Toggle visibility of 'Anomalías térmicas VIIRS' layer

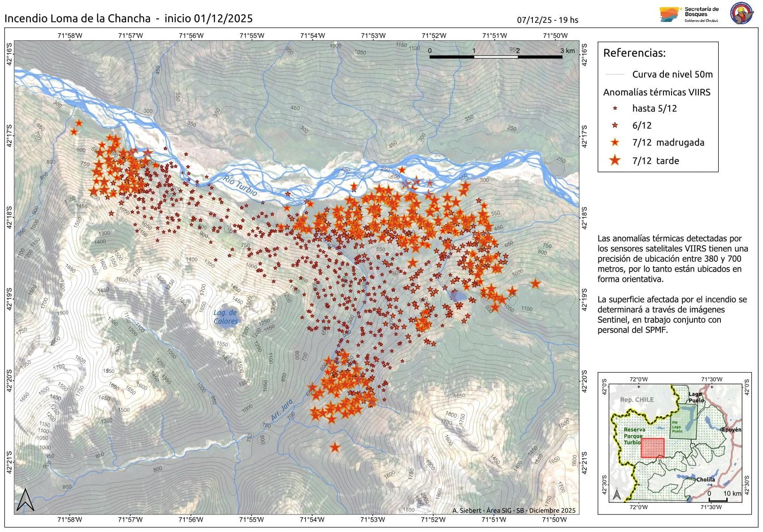(657, 91)
